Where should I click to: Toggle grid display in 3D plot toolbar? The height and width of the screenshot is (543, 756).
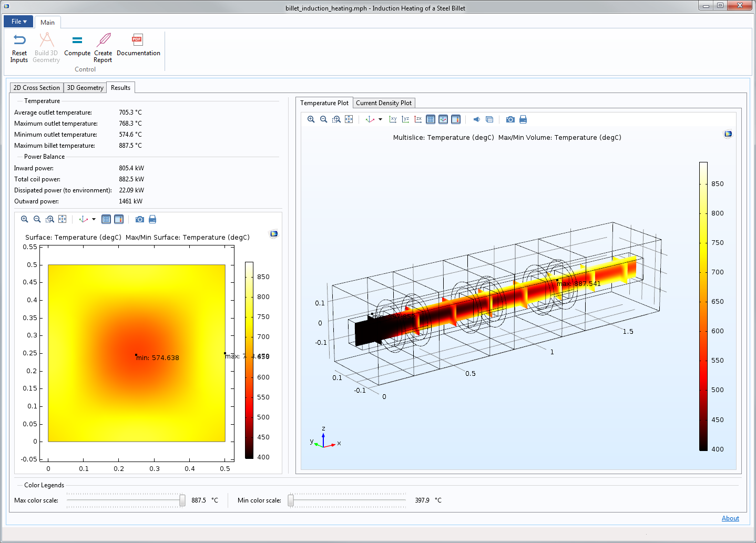[431, 119]
